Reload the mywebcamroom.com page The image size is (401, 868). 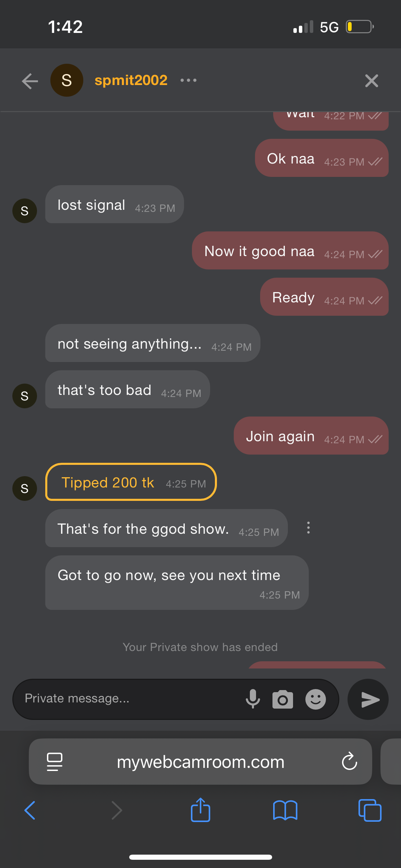(349, 761)
